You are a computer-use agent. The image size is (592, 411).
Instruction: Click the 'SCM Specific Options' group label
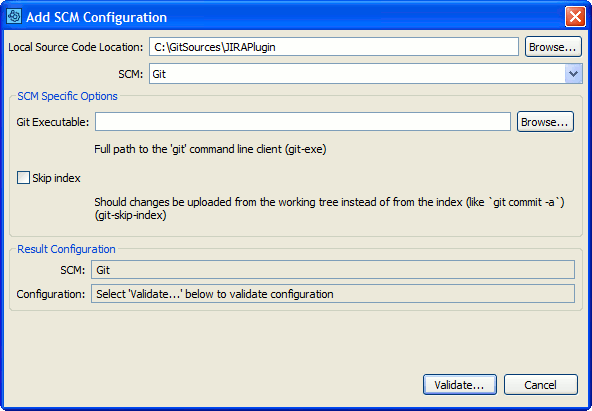68,96
